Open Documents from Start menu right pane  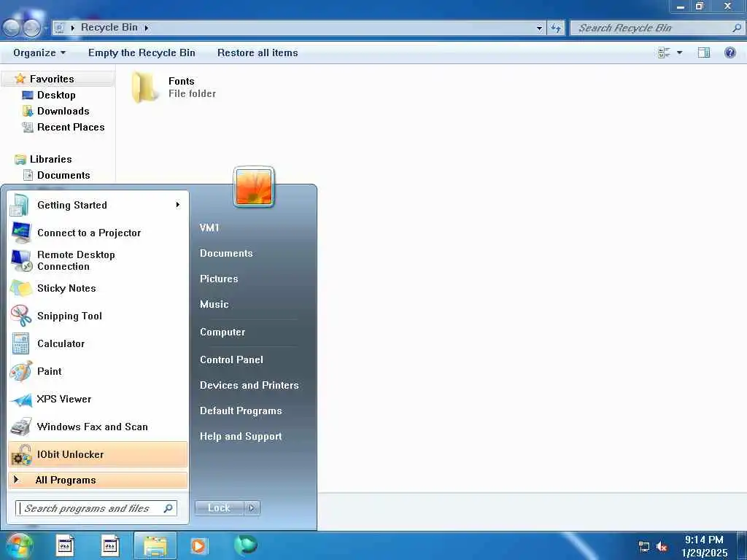click(226, 253)
